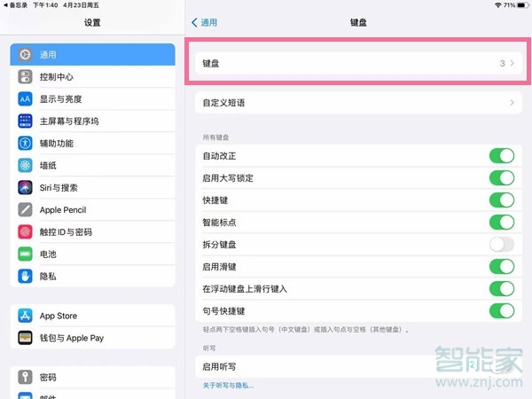Image resolution: width=532 pixels, height=399 pixels.
Task: Tap the Wi-Fi status icon
Action: (498, 5)
